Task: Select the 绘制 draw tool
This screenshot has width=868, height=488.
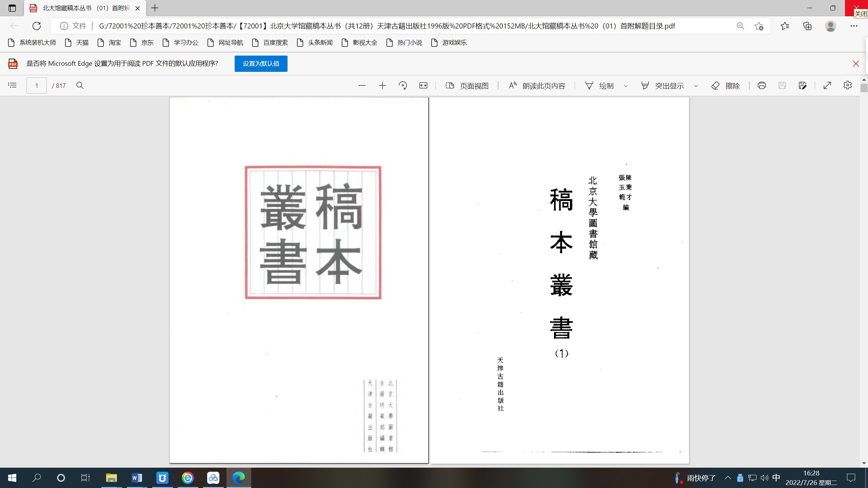Action: click(x=599, y=86)
